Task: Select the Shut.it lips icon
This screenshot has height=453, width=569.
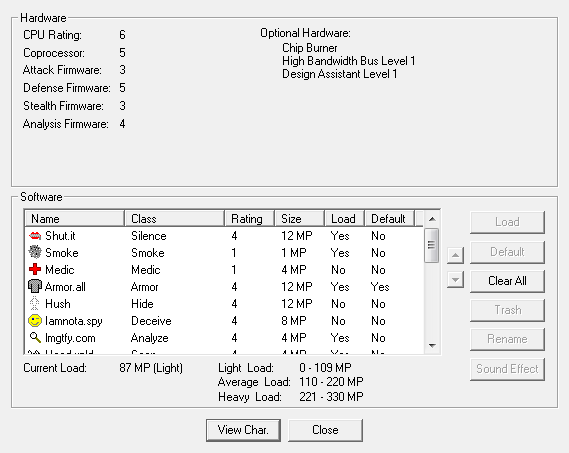Action: pyautogui.click(x=35, y=236)
